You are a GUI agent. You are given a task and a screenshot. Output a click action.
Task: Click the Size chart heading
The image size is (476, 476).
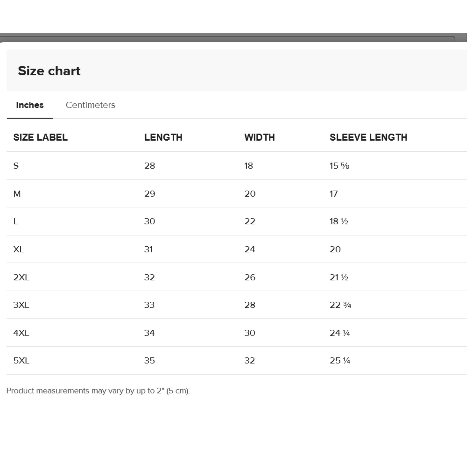[x=49, y=71]
